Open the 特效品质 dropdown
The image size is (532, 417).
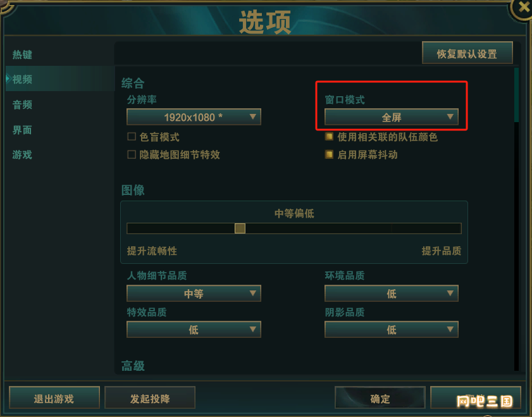coord(194,330)
